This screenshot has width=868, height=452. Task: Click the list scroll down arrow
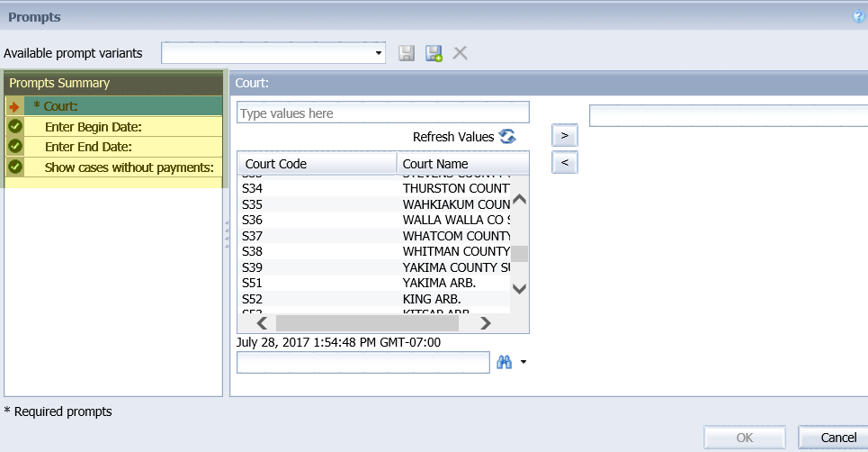point(519,289)
